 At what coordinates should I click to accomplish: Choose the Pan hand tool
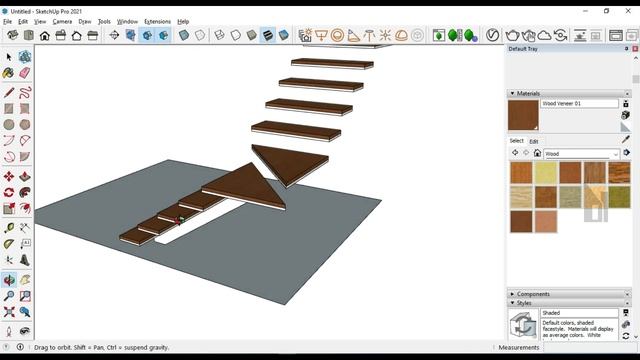tap(25, 280)
